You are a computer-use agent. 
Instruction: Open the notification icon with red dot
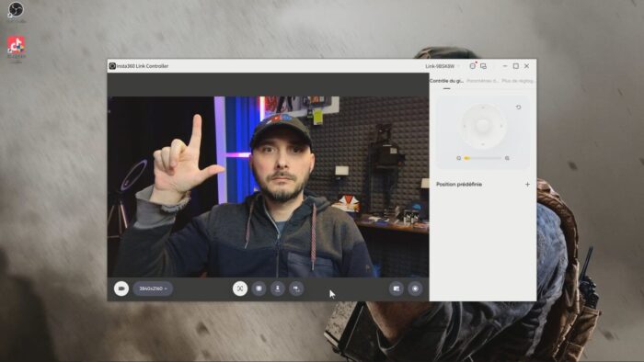coord(472,65)
